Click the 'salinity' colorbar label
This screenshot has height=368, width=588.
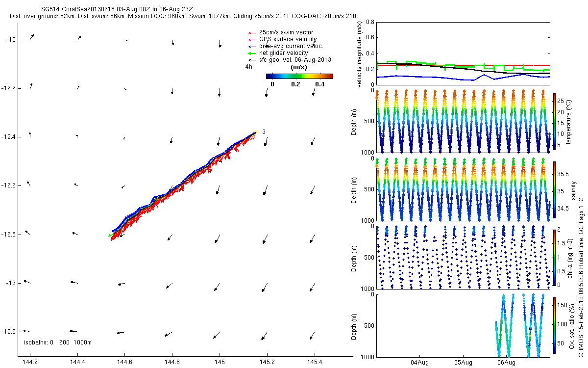coord(573,189)
